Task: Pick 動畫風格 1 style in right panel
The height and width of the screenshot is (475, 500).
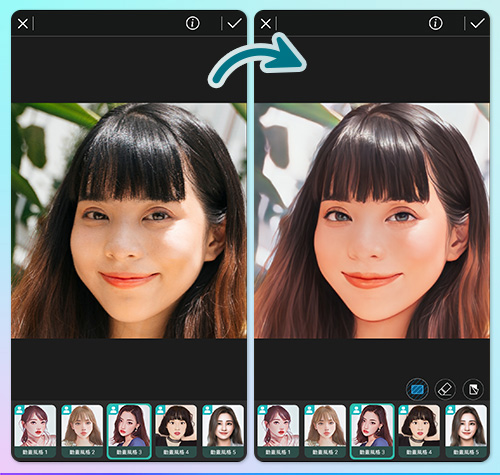Action: tap(278, 431)
